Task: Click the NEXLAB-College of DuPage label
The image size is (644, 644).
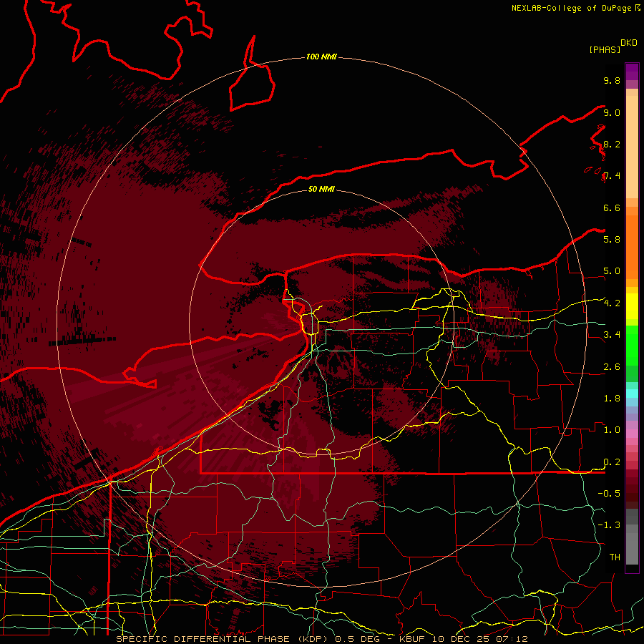Action: coord(572,8)
